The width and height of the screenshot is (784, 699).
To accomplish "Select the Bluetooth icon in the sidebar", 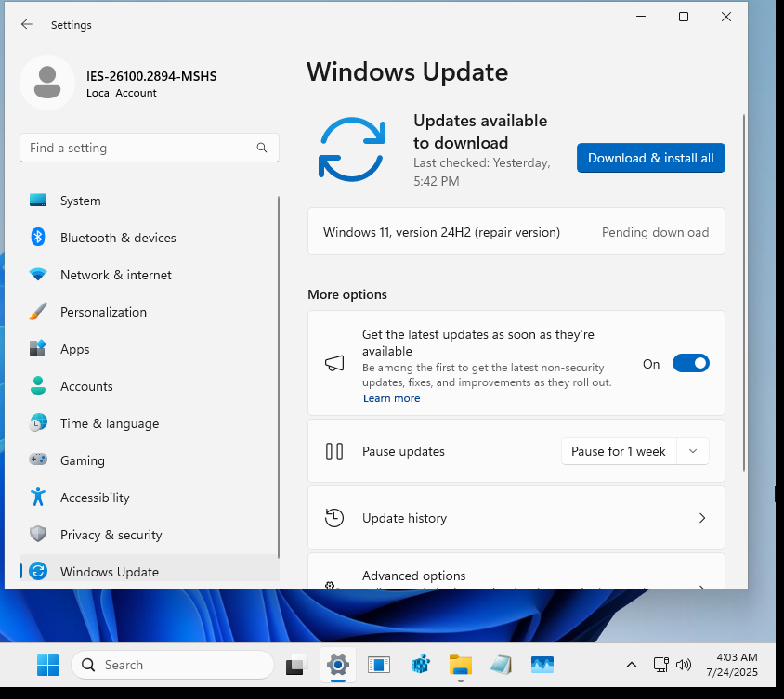I will click(x=38, y=237).
